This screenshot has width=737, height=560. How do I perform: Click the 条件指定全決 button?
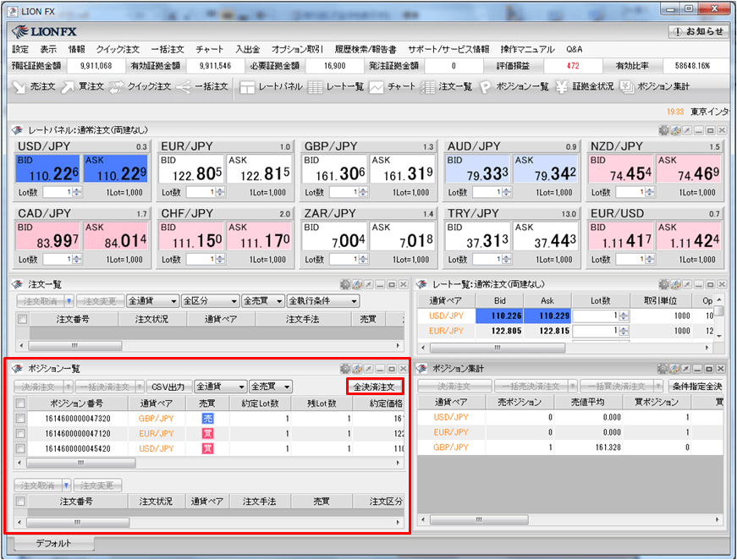point(696,387)
